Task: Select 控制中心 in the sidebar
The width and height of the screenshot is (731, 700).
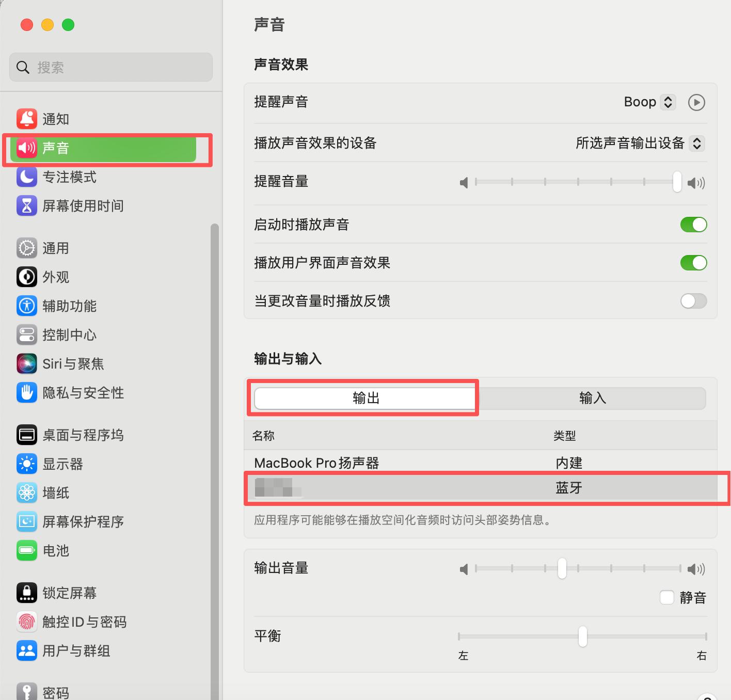Action: click(69, 335)
